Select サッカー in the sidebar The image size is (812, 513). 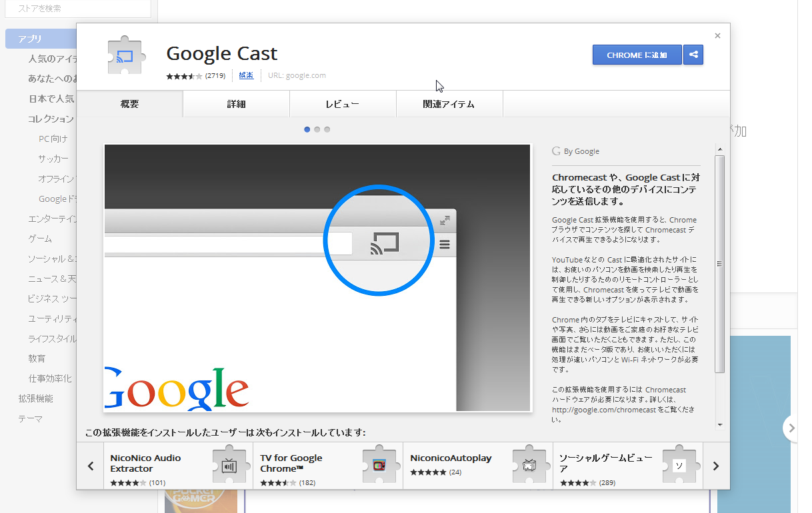point(53,159)
